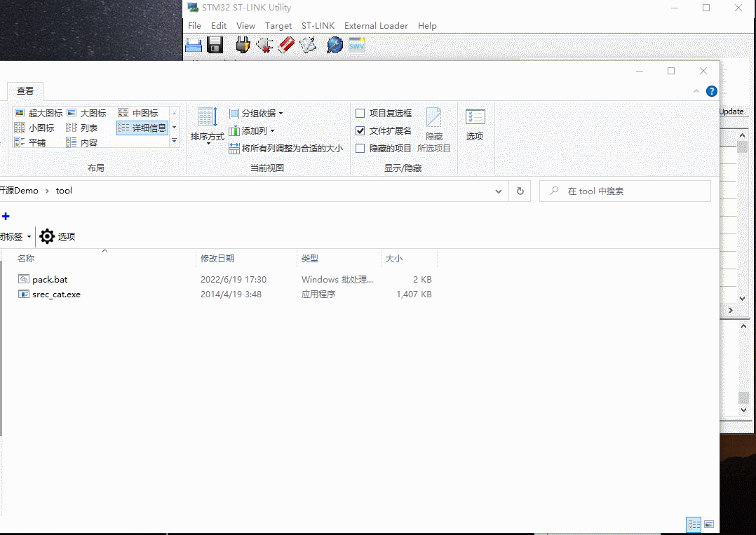
Task: Click the Full chip erase eraser icon
Action: [286, 46]
